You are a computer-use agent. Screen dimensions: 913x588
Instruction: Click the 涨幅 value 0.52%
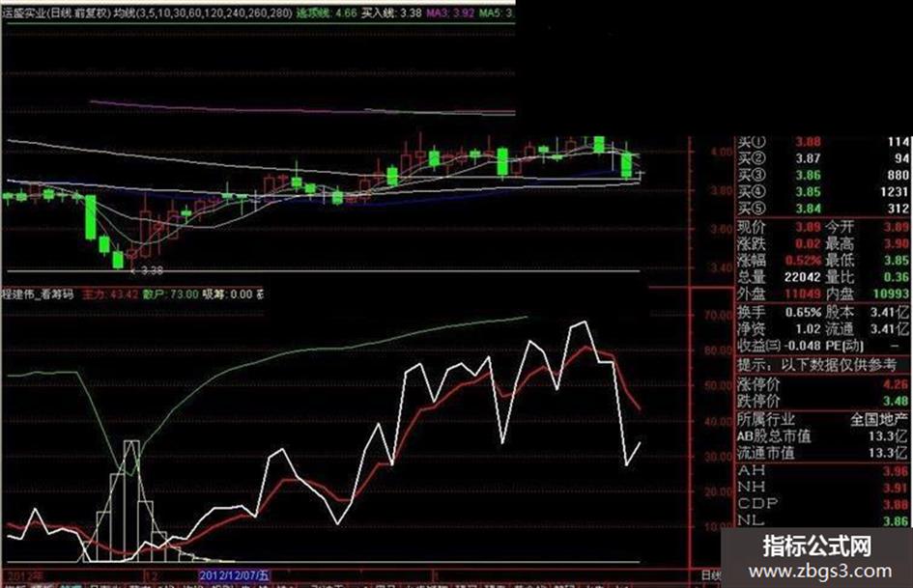pos(804,261)
